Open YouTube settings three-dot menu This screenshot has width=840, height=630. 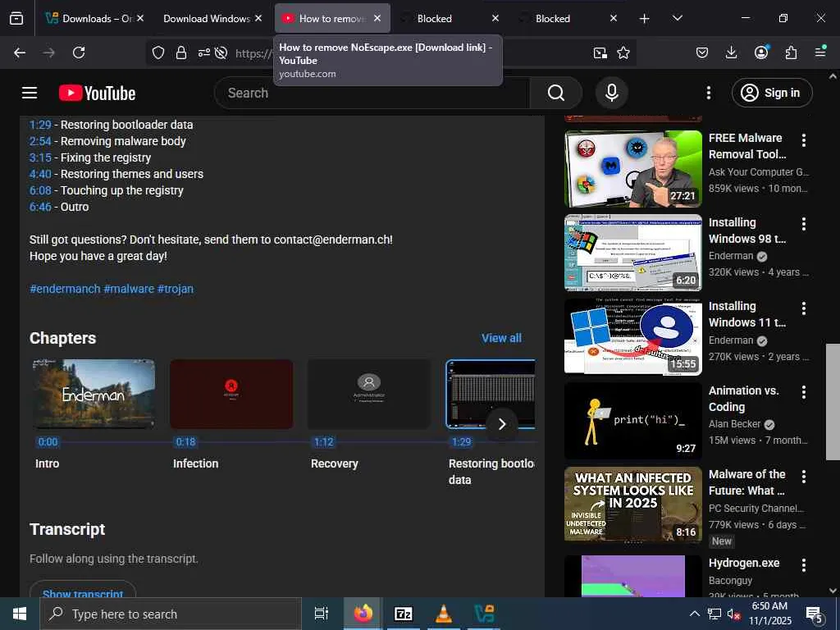pos(709,93)
